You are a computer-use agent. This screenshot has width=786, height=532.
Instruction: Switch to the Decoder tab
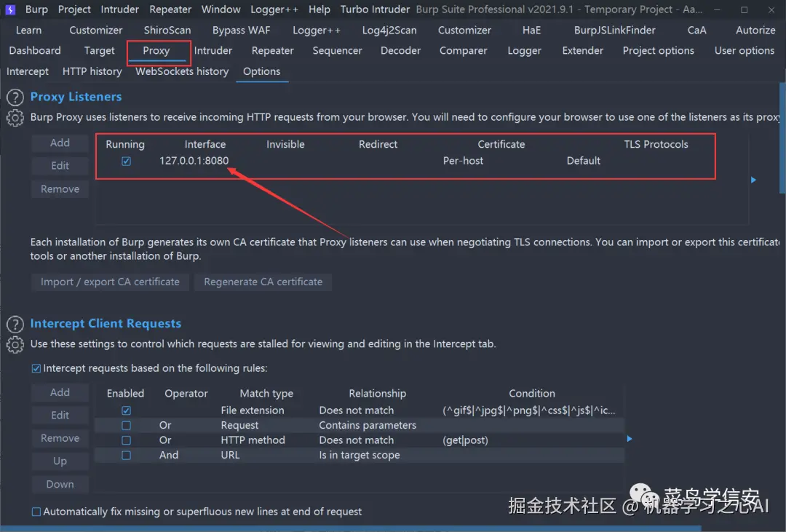pyautogui.click(x=400, y=51)
